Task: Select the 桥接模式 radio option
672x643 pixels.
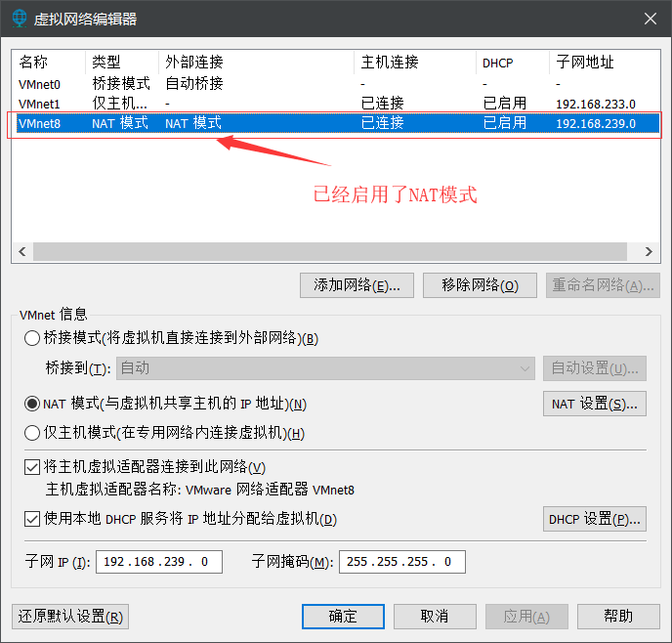Action: point(32,338)
